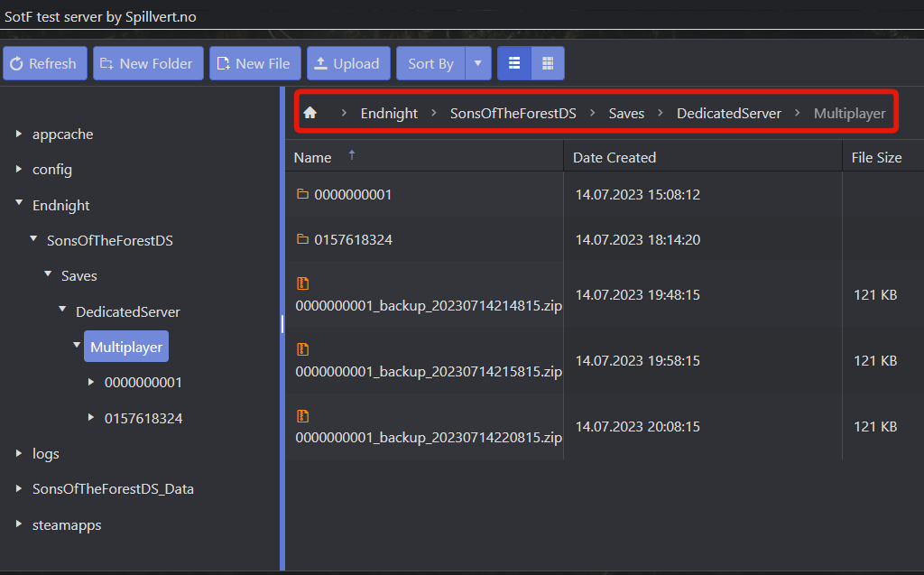
Task: Click zip icon of backup_20230714214815 file
Action: click(303, 283)
